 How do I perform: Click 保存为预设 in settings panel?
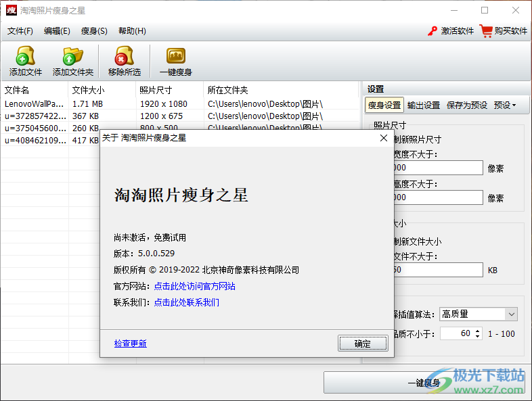click(466, 105)
